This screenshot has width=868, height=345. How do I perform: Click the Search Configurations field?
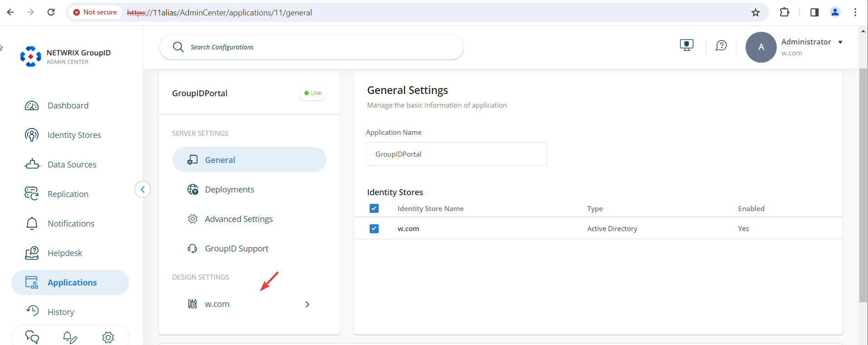312,47
